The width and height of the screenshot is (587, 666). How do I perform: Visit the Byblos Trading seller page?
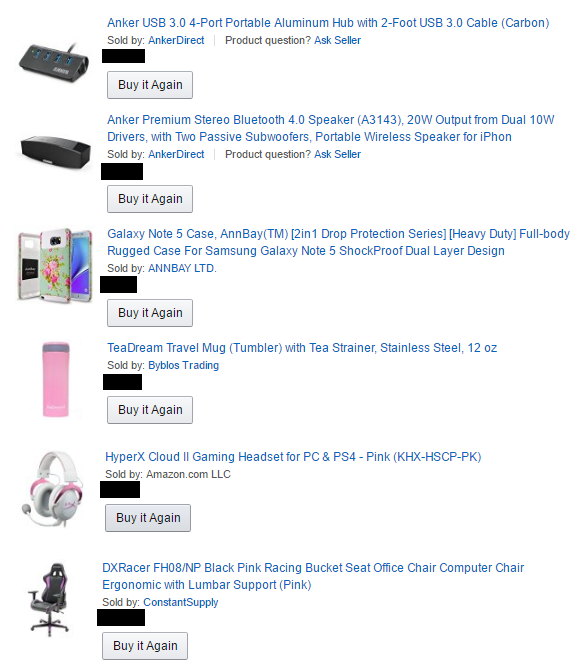tap(183, 365)
